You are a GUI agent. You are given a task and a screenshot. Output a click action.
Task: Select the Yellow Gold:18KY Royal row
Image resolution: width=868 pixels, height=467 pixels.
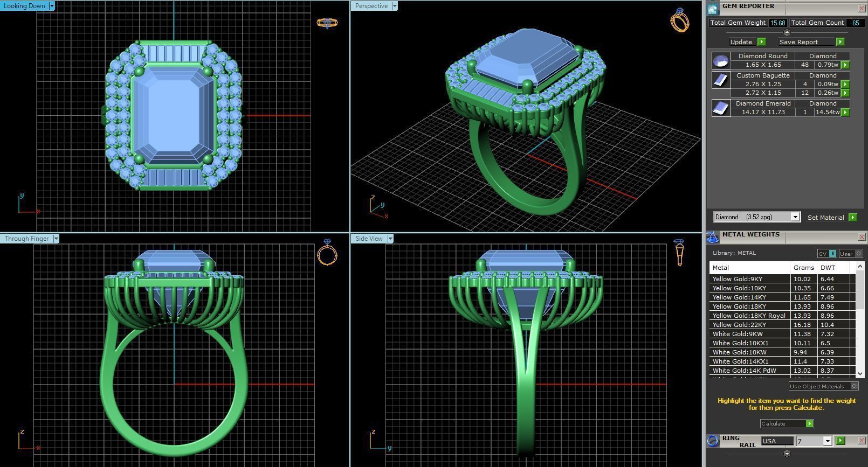[x=782, y=316]
